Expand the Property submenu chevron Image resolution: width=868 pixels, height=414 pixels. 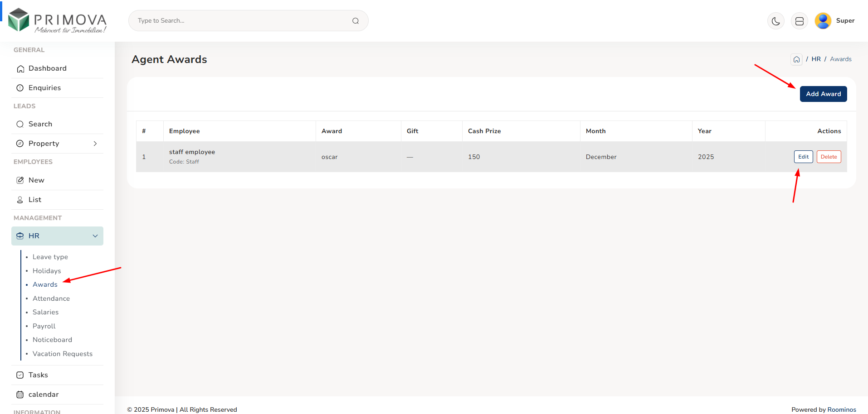[95, 144]
